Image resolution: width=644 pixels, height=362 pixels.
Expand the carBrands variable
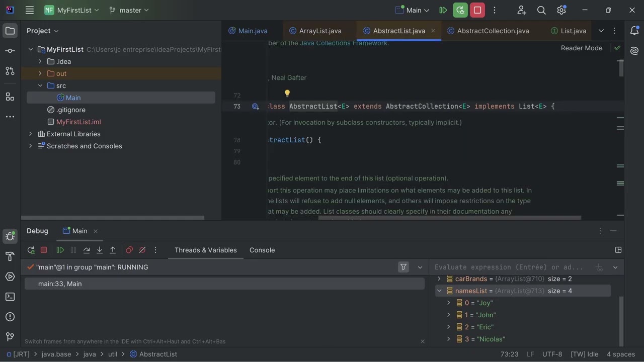[439, 279]
